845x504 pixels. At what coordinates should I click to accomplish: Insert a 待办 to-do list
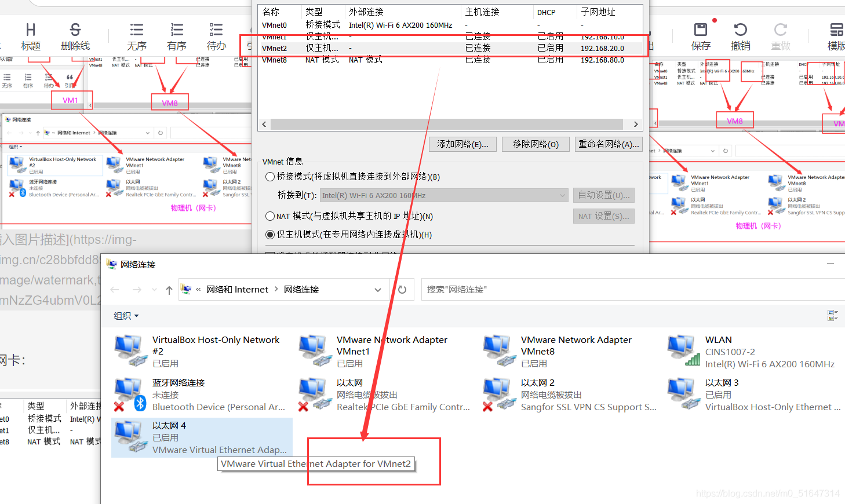point(216,37)
